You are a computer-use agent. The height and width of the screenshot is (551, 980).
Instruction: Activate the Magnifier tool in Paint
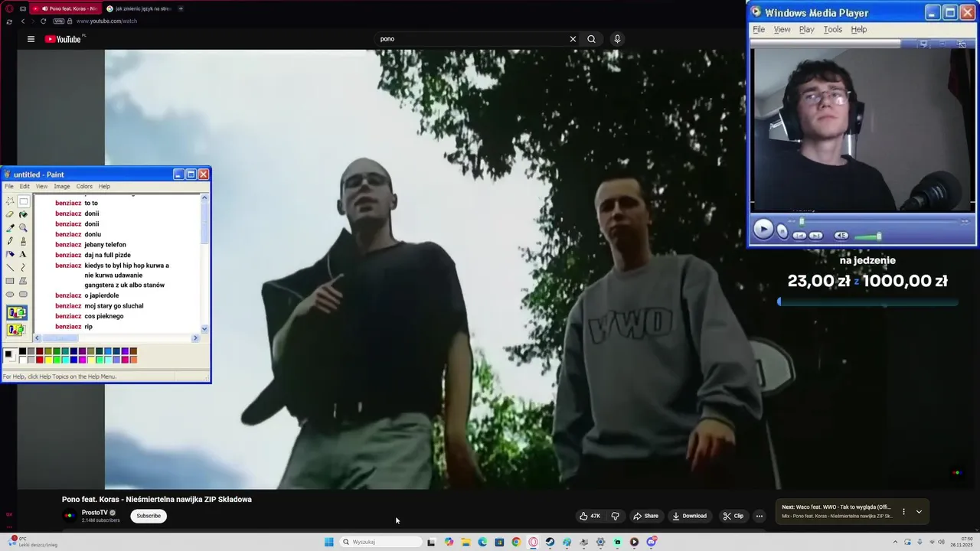(x=23, y=227)
